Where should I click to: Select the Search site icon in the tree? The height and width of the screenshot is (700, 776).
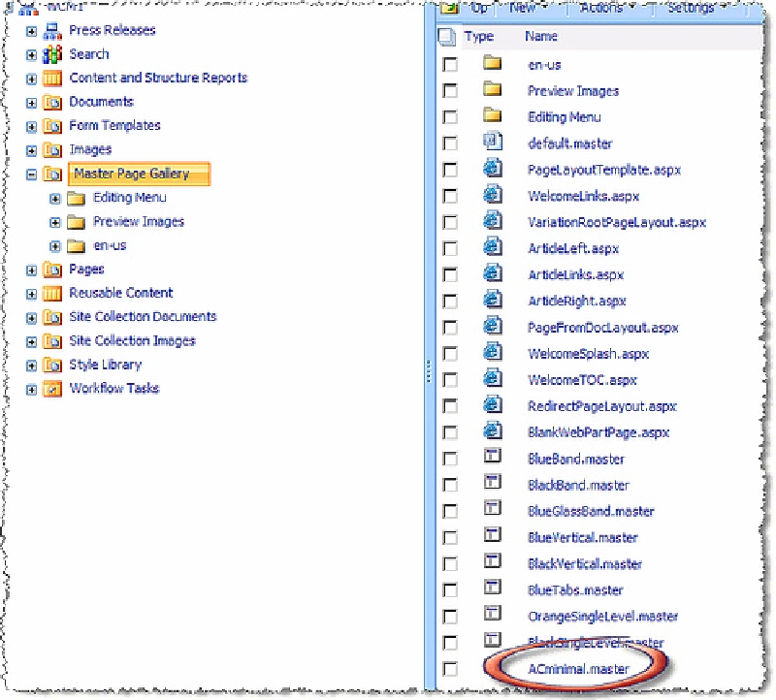(x=53, y=54)
